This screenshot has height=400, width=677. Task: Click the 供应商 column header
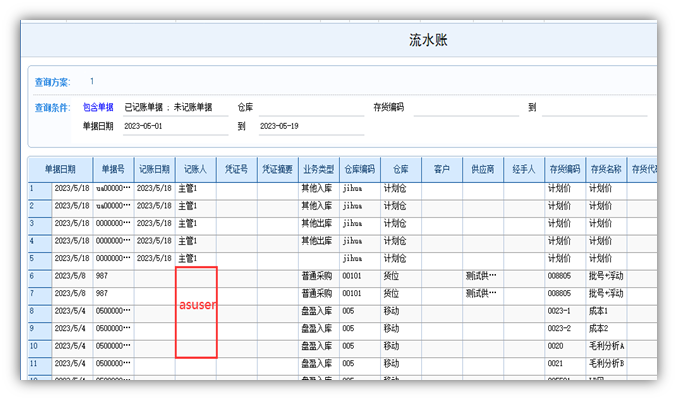pos(483,169)
